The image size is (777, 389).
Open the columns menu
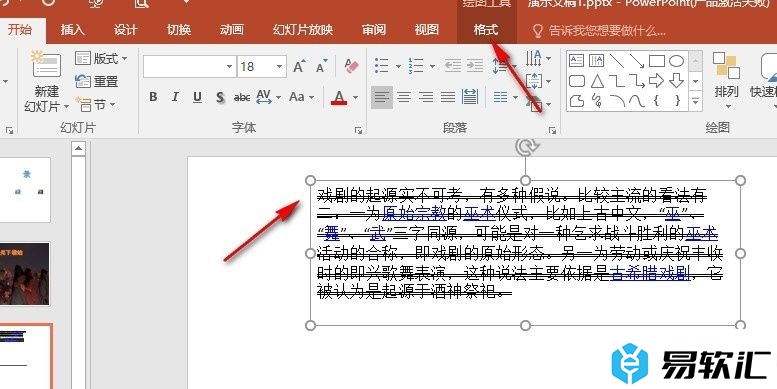(x=505, y=97)
